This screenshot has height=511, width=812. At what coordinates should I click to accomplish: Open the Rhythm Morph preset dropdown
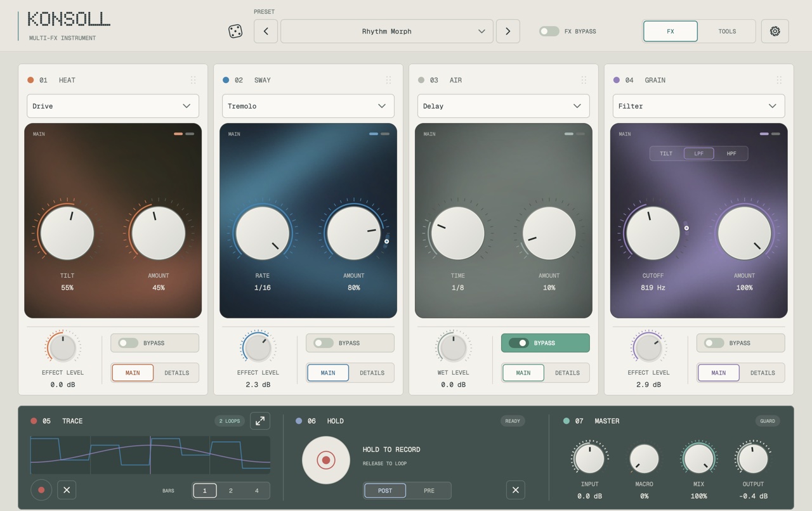[x=387, y=31]
